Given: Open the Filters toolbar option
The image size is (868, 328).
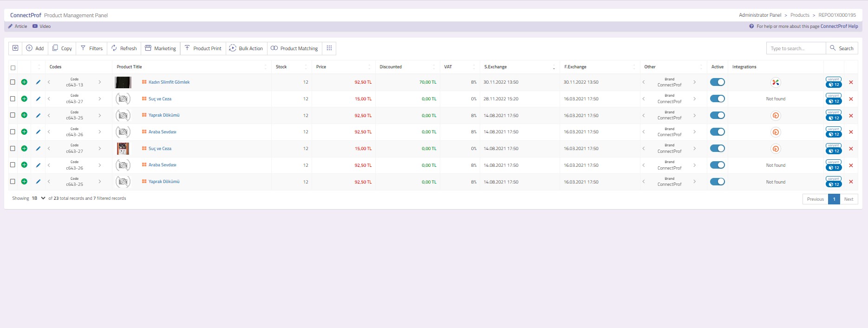Looking at the screenshot, I should [x=91, y=48].
